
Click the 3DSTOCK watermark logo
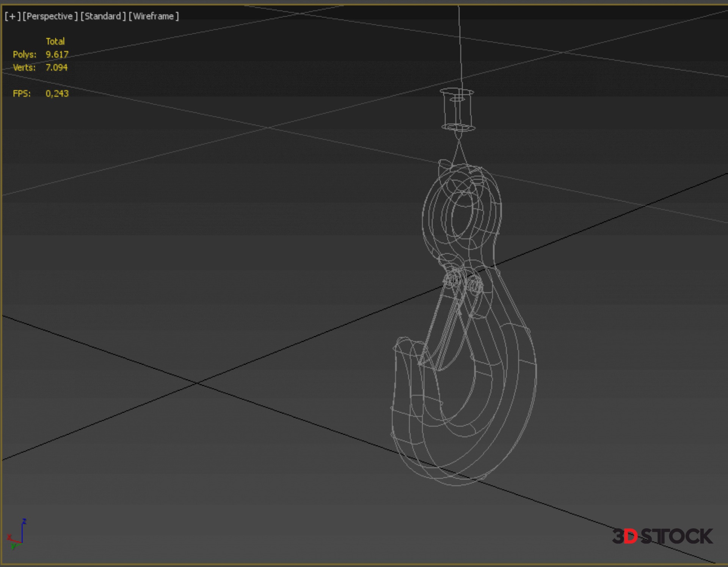click(662, 536)
